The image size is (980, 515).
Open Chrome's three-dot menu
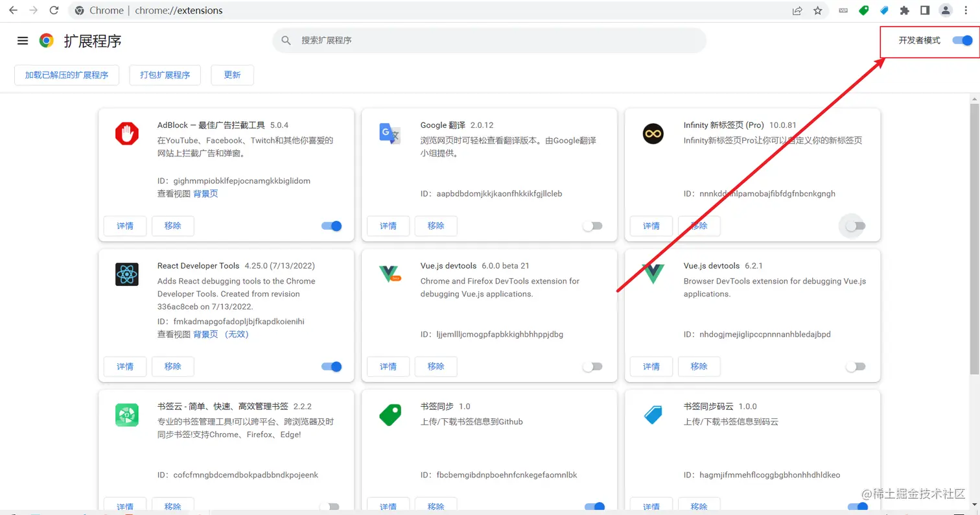[x=967, y=10]
